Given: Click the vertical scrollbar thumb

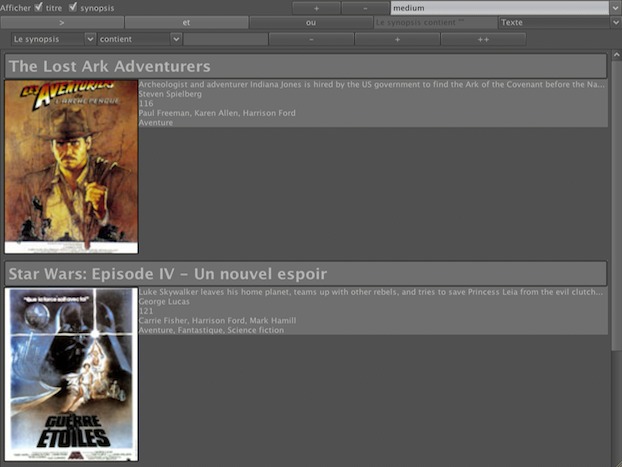Looking at the screenshot, I should click(616, 206).
